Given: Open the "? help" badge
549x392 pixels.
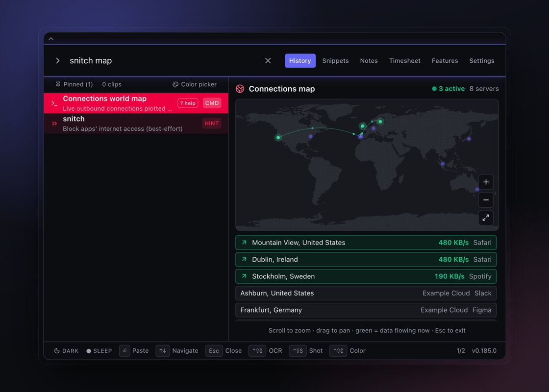Looking at the screenshot, I should (x=188, y=103).
